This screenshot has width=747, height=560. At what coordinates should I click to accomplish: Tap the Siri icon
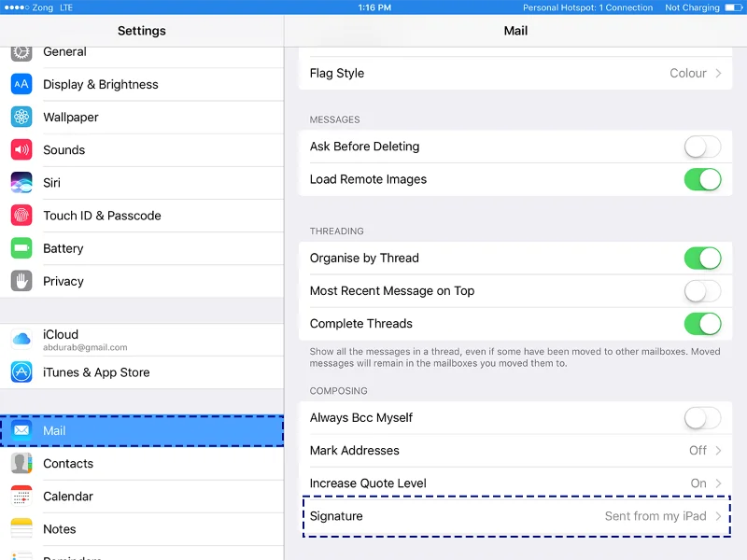point(21,182)
